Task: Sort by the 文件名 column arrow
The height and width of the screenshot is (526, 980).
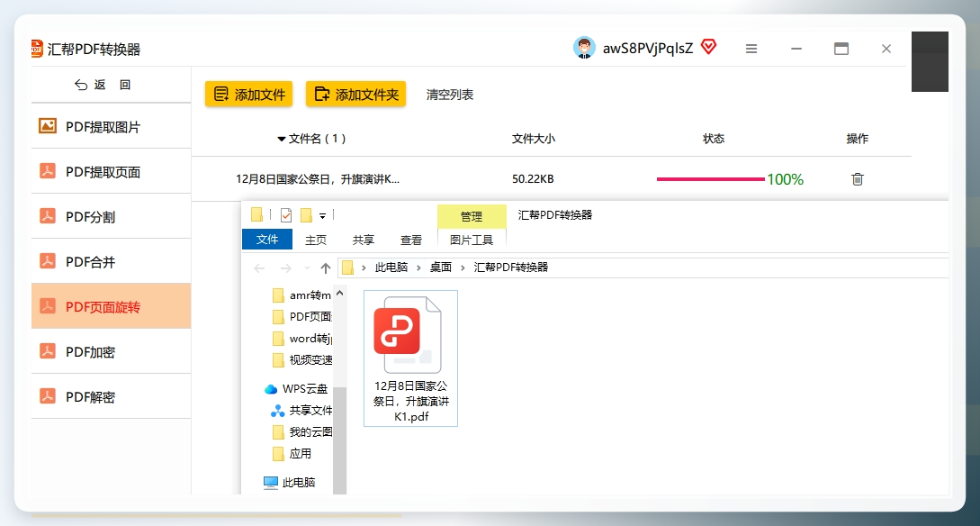Action: point(282,139)
